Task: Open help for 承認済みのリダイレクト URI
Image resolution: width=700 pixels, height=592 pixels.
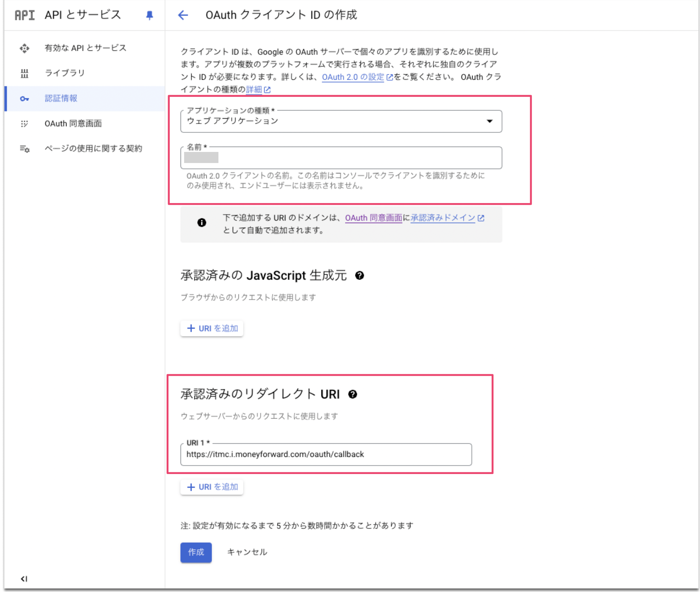Action: pyautogui.click(x=353, y=394)
